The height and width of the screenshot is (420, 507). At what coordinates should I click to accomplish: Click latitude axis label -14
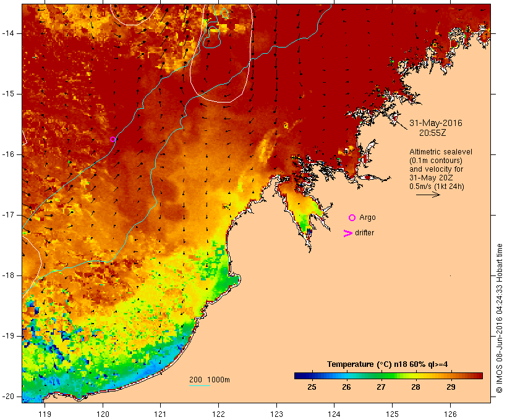pos(8,33)
